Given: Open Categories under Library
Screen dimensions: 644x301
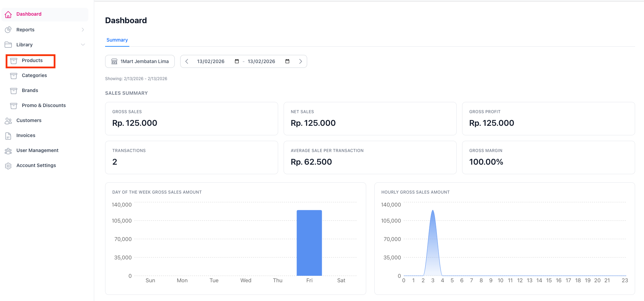Looking at the screenshot, I should pos(34,75).
